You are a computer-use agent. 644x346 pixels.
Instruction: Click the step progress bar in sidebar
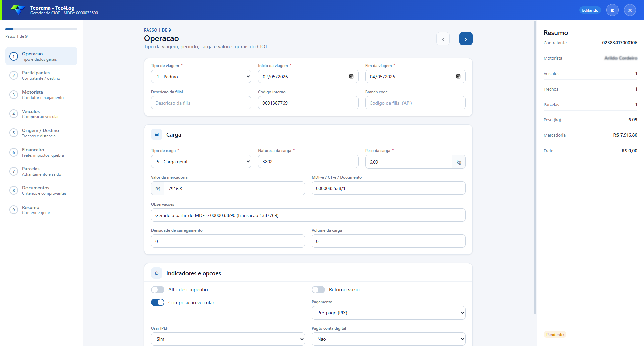(x=41, y=29)
